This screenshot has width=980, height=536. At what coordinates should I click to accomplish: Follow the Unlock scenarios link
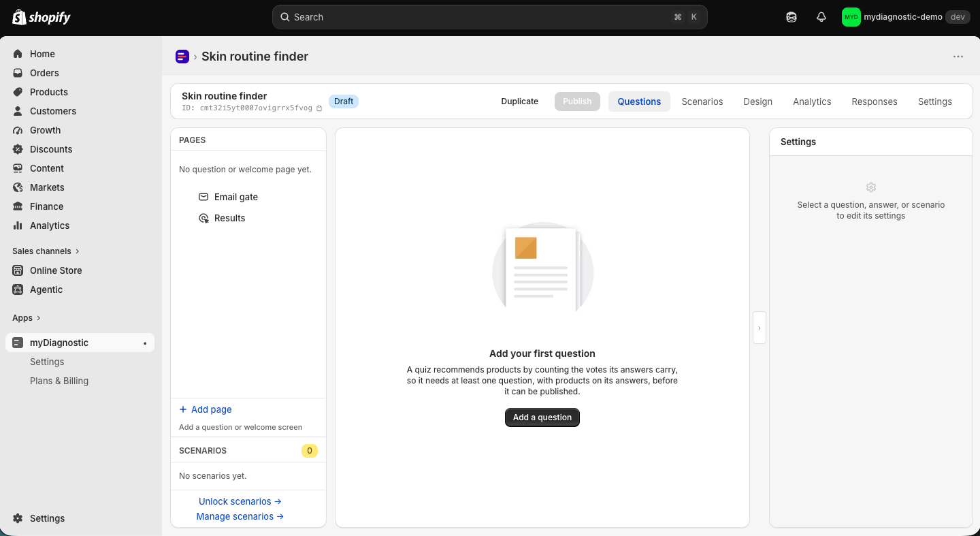240,501
